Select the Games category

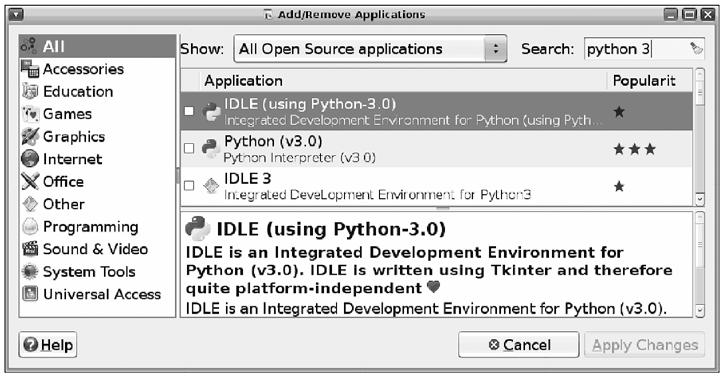tap(97, 114)
